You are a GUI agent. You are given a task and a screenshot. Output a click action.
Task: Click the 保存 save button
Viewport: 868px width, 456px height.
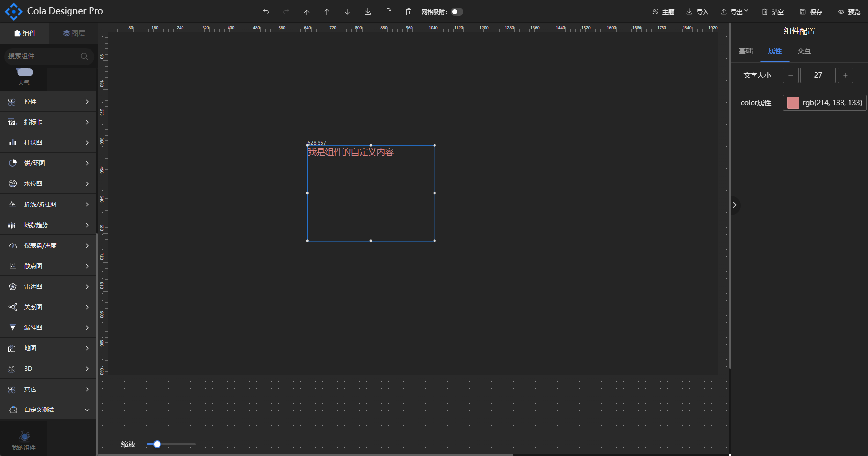click(811, 12)
